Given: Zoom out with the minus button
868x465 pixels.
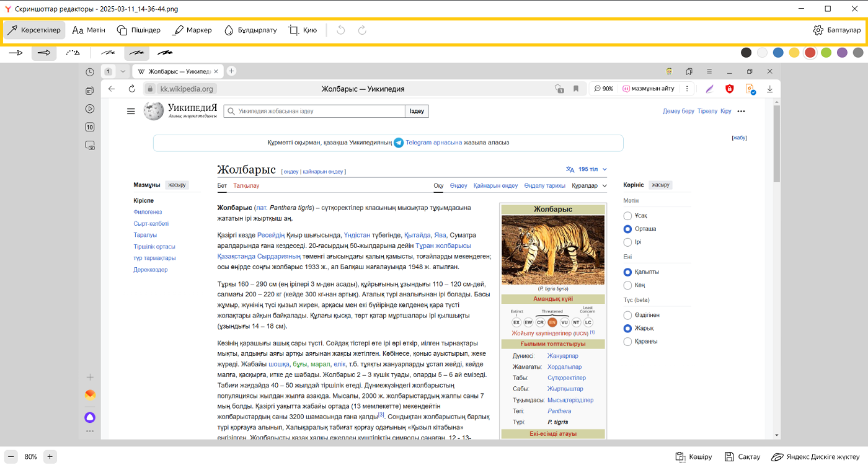Looking at the screenshot, I should 11,456.
